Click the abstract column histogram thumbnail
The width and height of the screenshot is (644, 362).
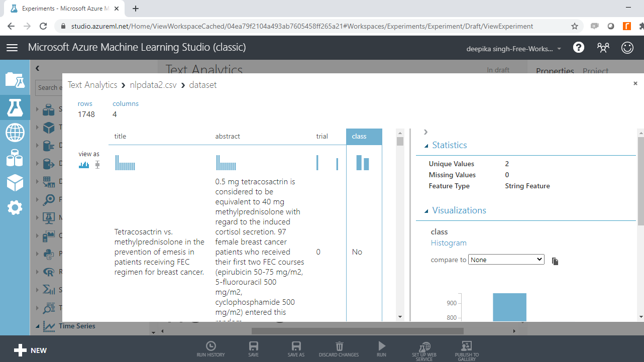(x=226, y=163)
